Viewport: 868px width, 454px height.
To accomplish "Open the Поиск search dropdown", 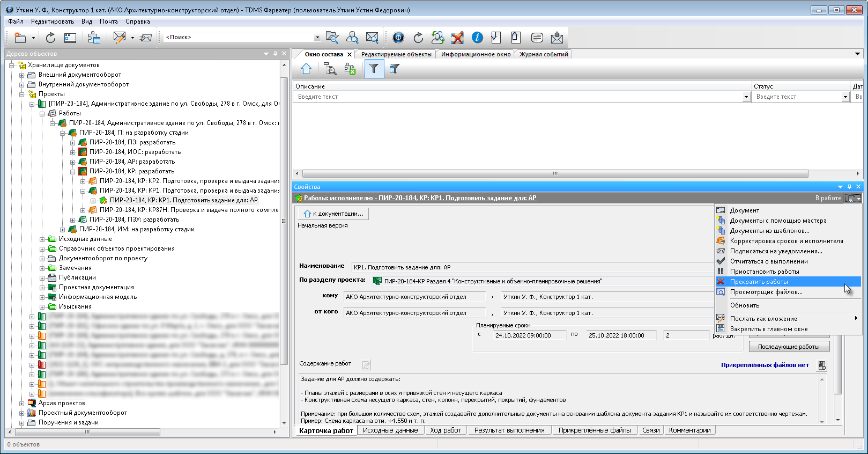I will point(317,38).
